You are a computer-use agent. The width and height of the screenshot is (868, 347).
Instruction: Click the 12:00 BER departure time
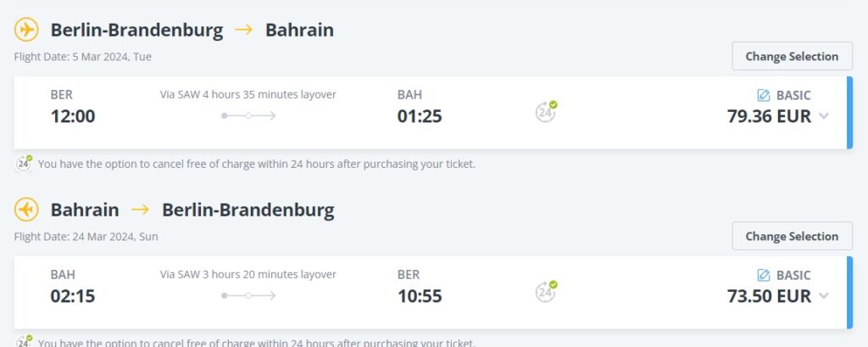pyautogui.click(x=73, y=116)
